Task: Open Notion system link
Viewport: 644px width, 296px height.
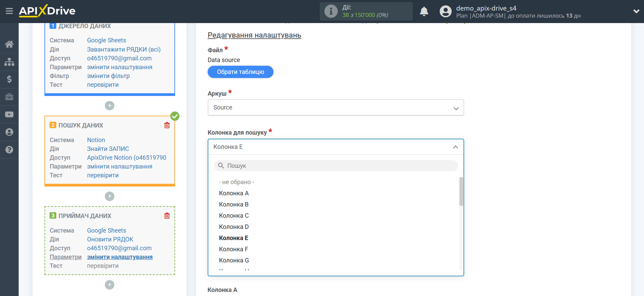Action: (96, 140)
